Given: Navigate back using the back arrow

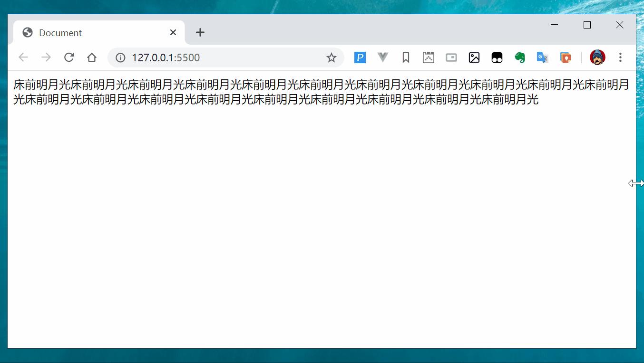Looking at the screenshot, I should click(x=23, y=57).
